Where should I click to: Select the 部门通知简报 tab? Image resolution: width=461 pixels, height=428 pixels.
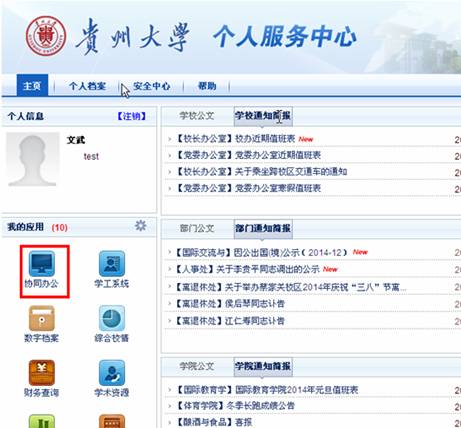263,229
